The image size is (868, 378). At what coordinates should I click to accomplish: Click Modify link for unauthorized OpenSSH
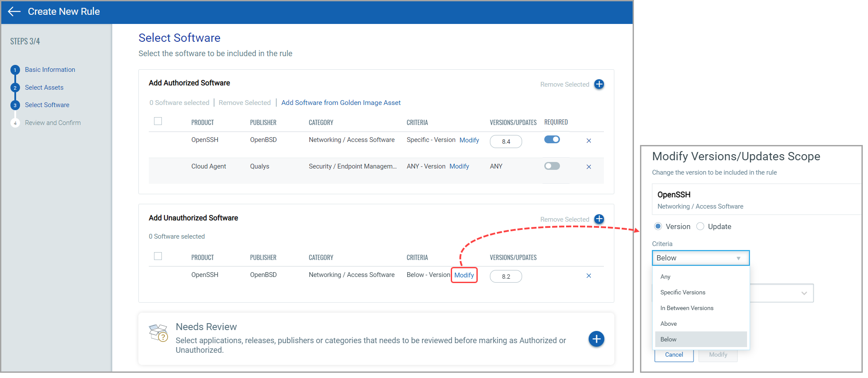[464, 275]
